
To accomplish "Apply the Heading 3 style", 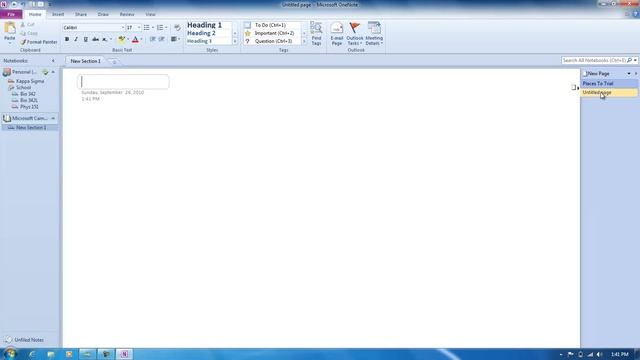I will tap(199, 41).
